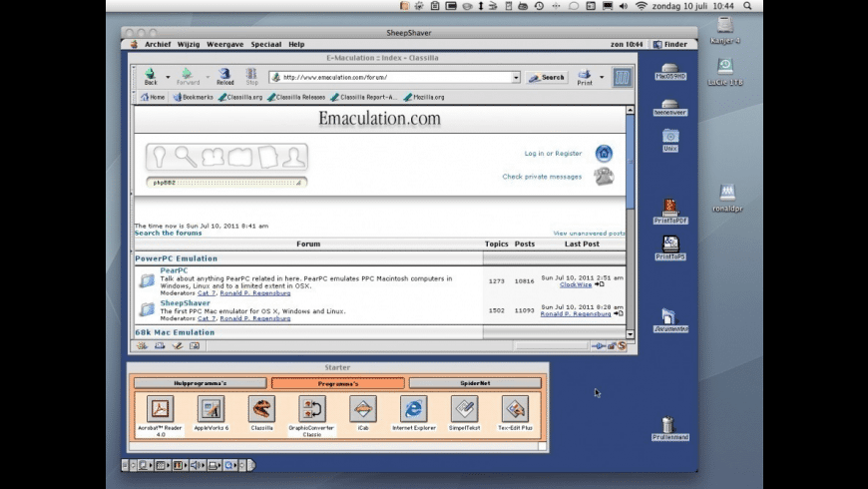Open AppleWorks 6 in the launcher
This screenshot has width=868, height=489.
tap(211, 408)
